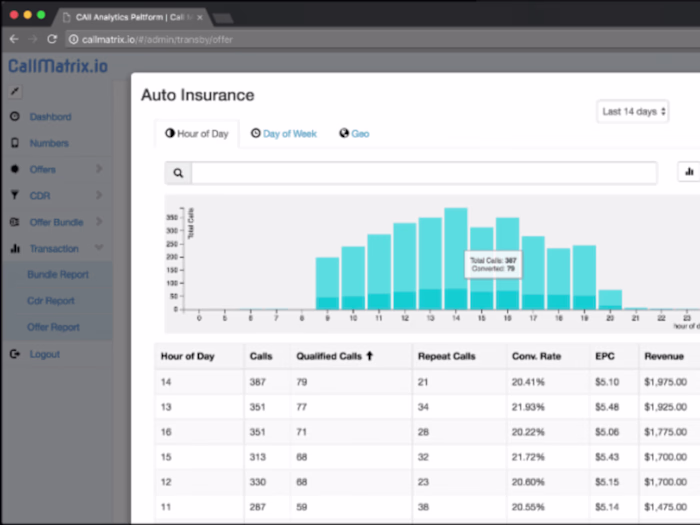Click the Offer Bundle icon in the sidebar
700x525 pixels.
[x=15, y=222]
